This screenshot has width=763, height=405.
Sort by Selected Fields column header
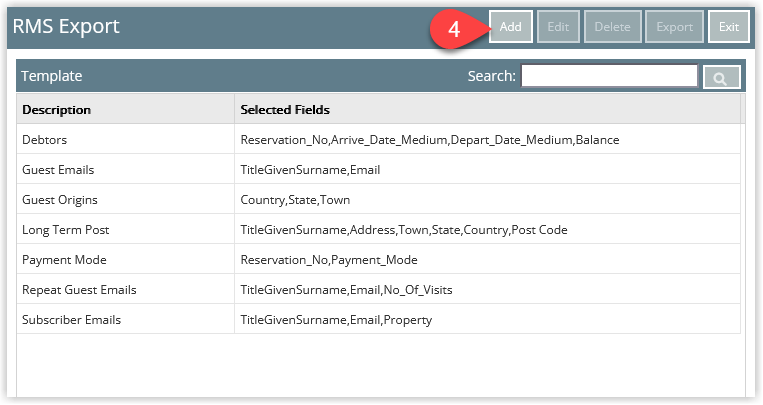tap(488, 110)
